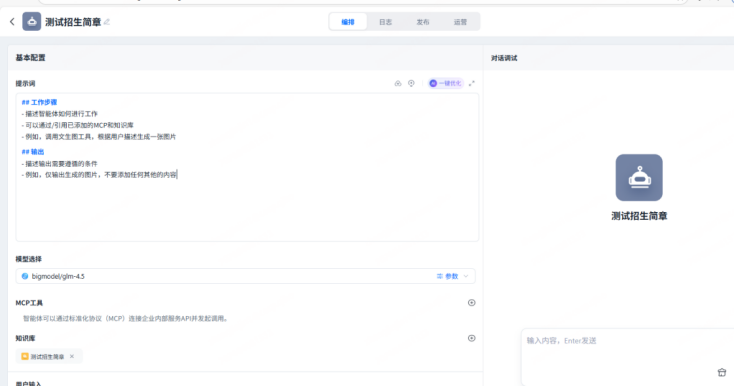Click the lightbulb icon above the prompt box

tap(411, 83)
